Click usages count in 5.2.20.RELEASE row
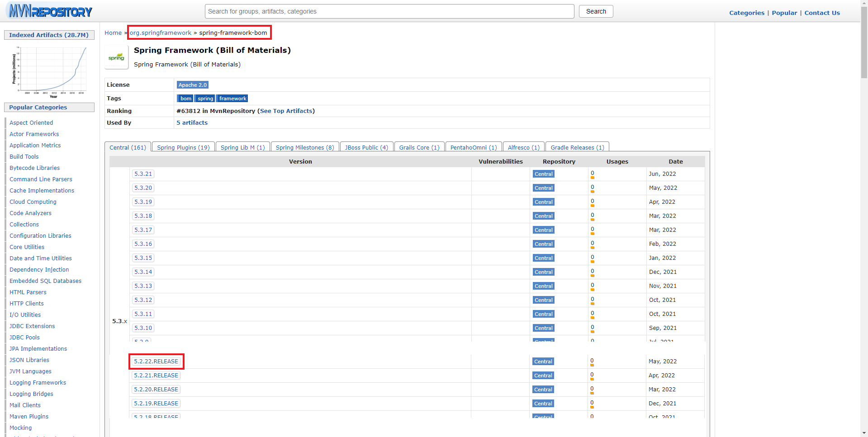This screenshot has width=868, height=437. pyautogui.click(x=592, y=390)
